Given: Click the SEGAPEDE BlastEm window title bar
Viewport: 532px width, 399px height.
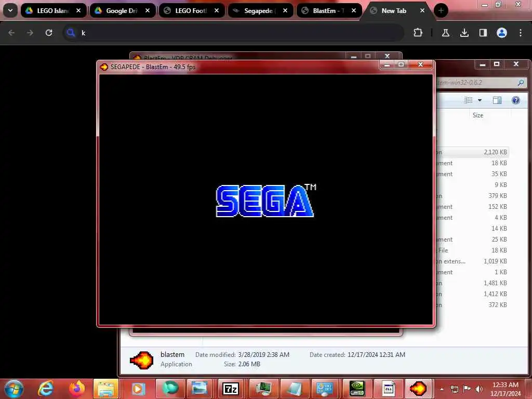Looking at the screenshot, I should (x=237, y=67).
